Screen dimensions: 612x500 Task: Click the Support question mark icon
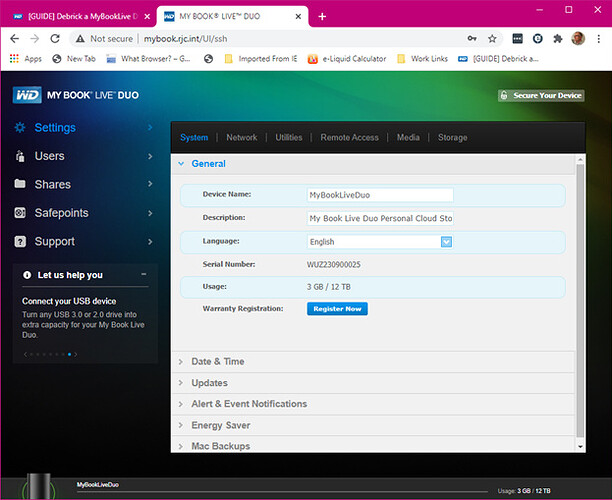(20, 242)
